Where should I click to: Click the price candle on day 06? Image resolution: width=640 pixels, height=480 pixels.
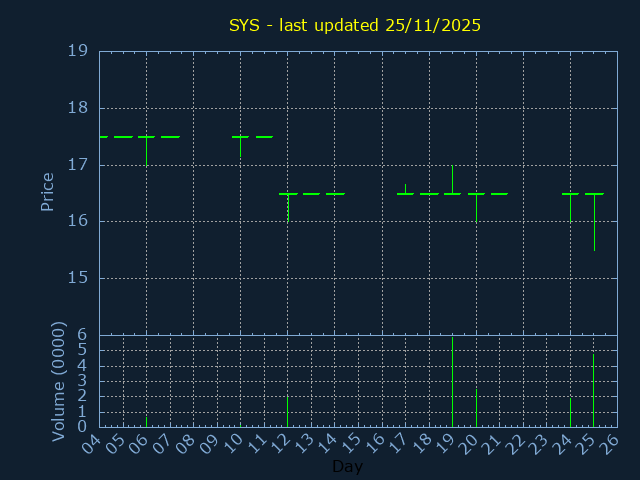tap(146, 150)
